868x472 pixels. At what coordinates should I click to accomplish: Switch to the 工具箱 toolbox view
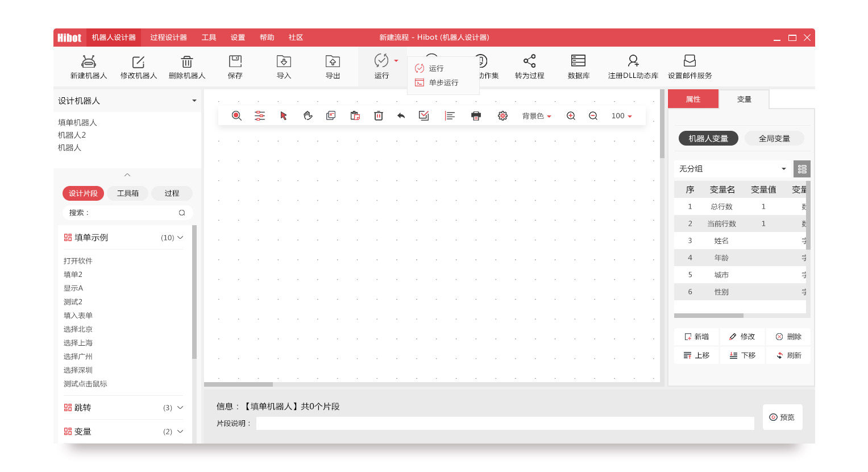(x=128, y=193)
